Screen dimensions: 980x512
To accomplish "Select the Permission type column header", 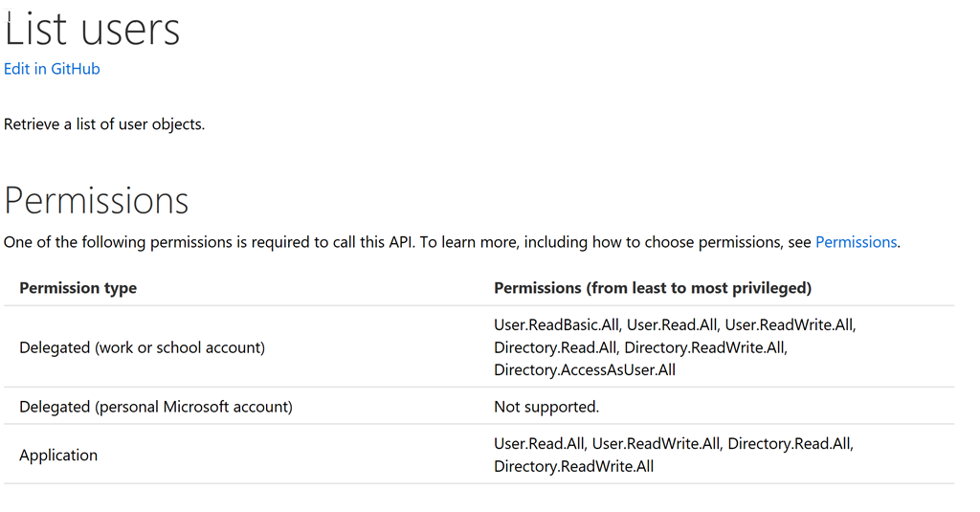I will pyautogui.click(x=78, y=288).
